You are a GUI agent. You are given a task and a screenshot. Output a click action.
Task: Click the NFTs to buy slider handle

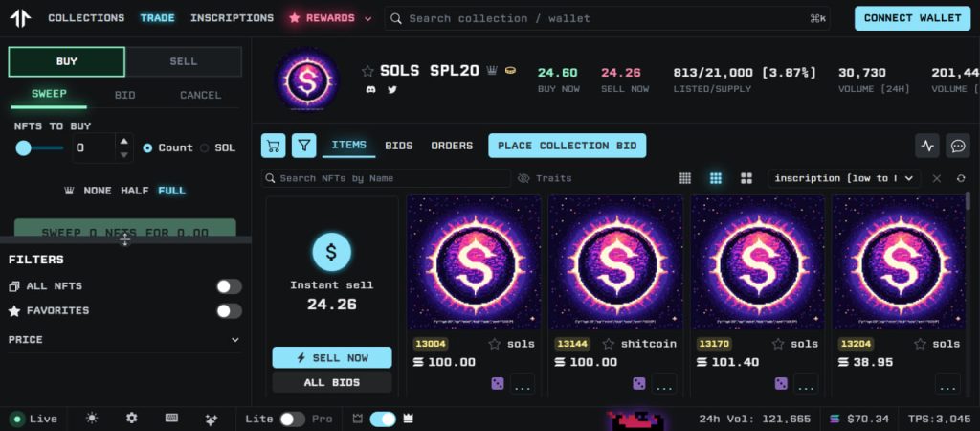[23, 148]
